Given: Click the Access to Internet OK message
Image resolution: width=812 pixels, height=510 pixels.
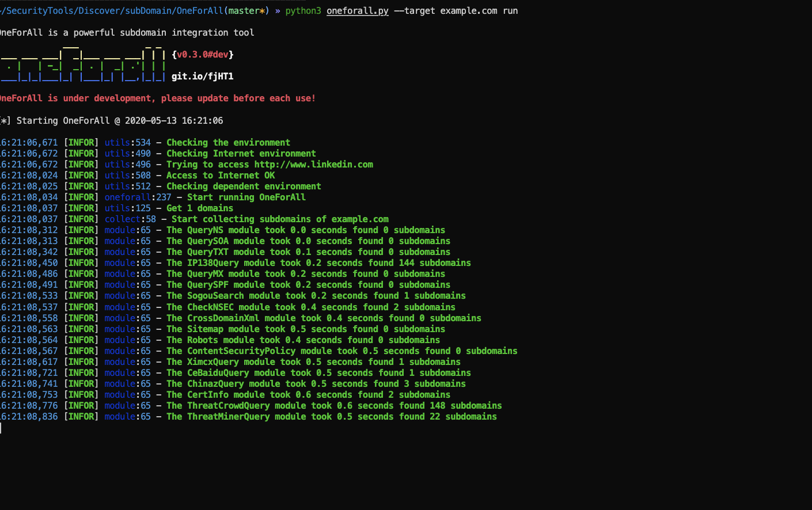Looking at the screenshot, I should 221,176.
